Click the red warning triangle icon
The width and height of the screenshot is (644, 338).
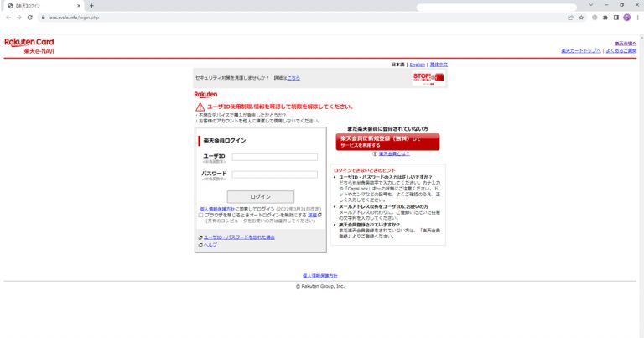pyautogui.click(x=200, y=107)
